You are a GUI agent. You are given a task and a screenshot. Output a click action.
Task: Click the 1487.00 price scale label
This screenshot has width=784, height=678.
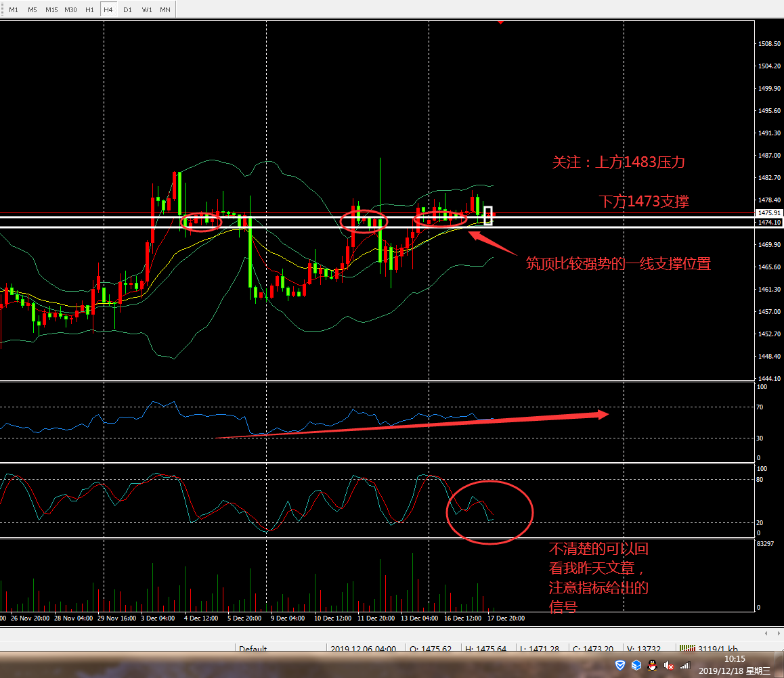(x=770, y=156)
